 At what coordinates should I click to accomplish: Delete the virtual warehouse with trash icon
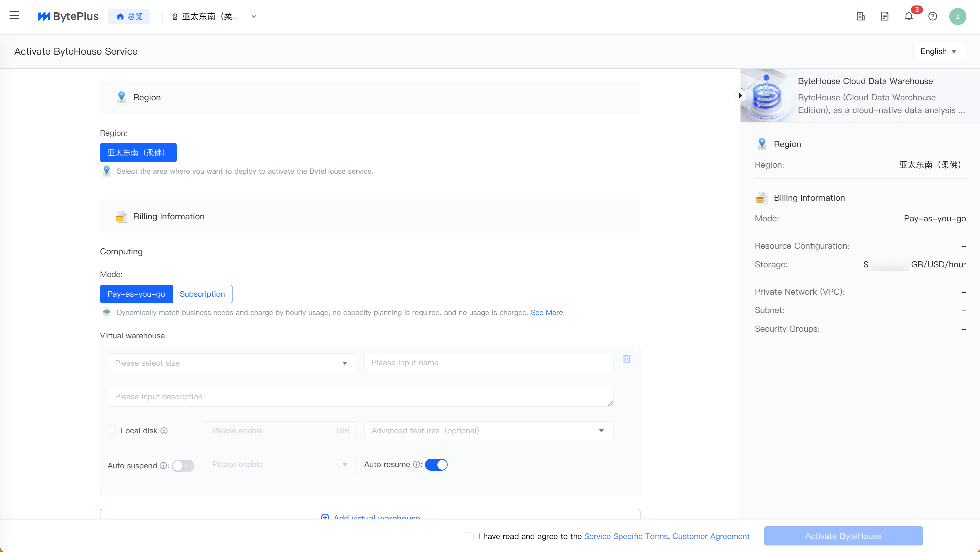pos(626,359)
